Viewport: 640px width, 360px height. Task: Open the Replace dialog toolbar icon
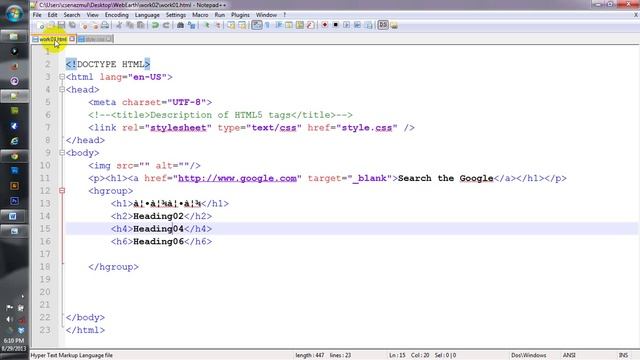[191, 25]
